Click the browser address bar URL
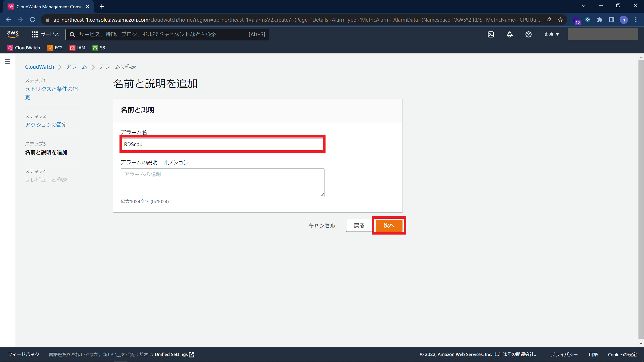Screen dimensions: 644x362 tap(297, 20)
